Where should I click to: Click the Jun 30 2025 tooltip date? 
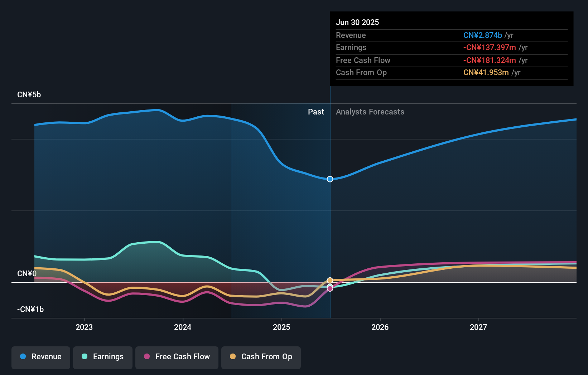(357, 22)
